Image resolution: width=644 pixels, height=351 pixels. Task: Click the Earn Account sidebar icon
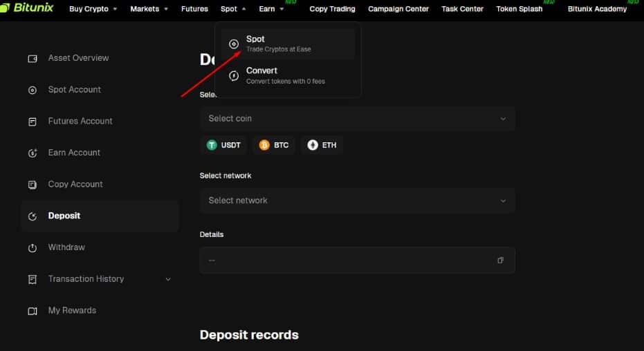(33, 153)
